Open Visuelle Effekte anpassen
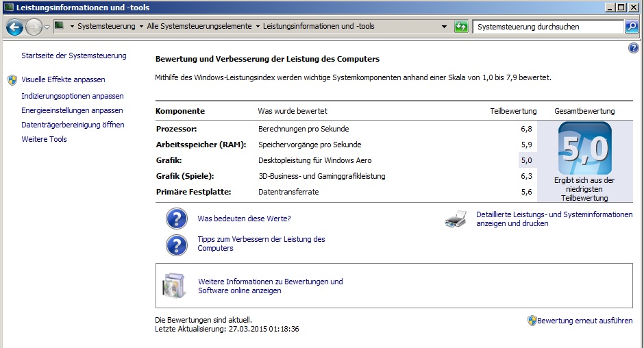This screenshot has height=348, width=644. click(63, 79)
